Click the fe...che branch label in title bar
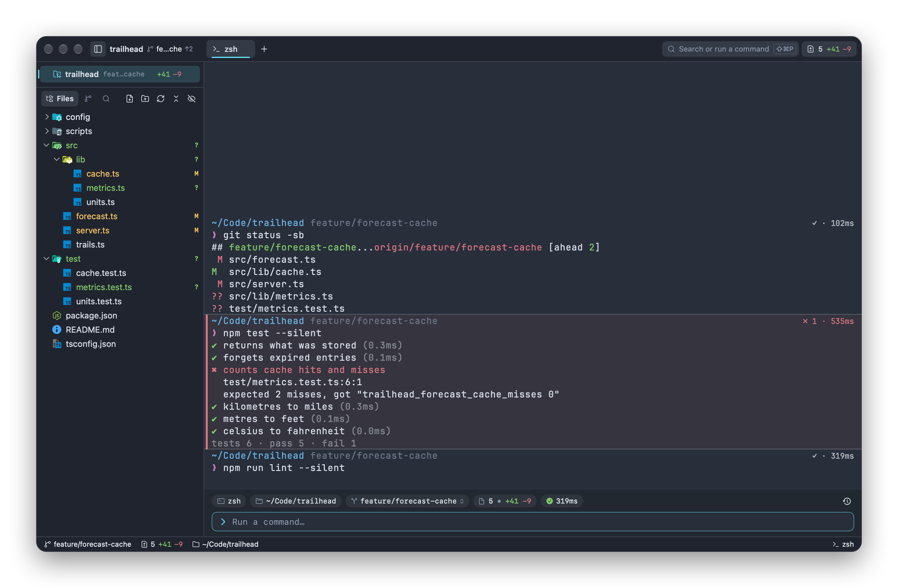 click(169, 49)
